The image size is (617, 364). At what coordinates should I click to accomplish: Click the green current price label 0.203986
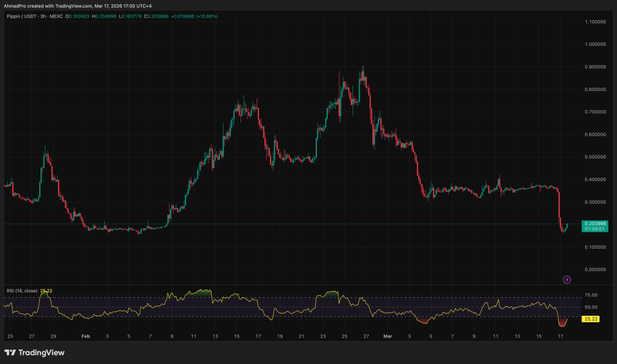click(595, 224)
